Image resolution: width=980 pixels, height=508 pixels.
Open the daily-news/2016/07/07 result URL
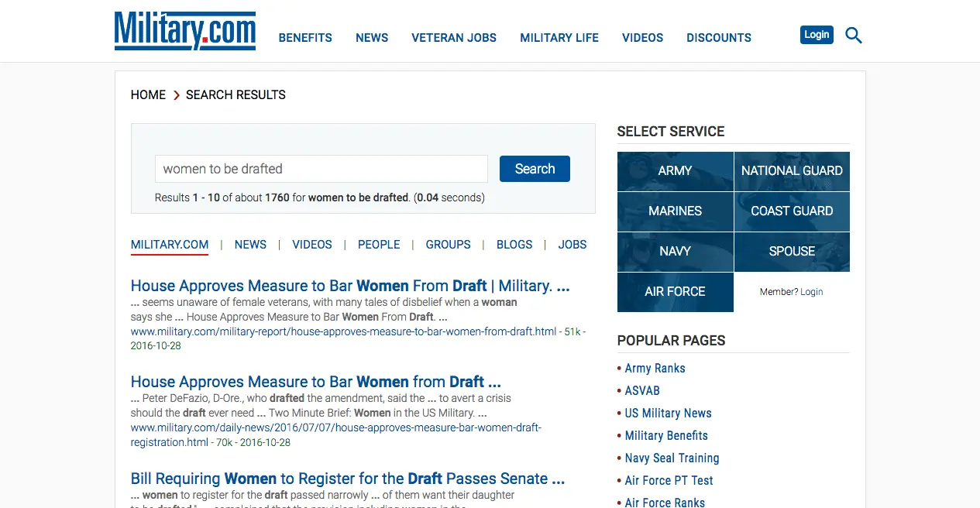click(335, 434)
